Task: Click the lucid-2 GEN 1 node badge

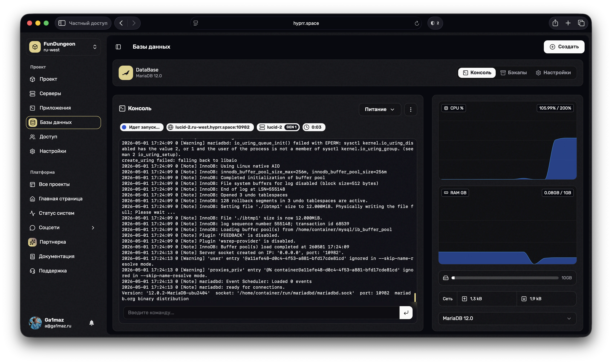Action: pos(278,127)
